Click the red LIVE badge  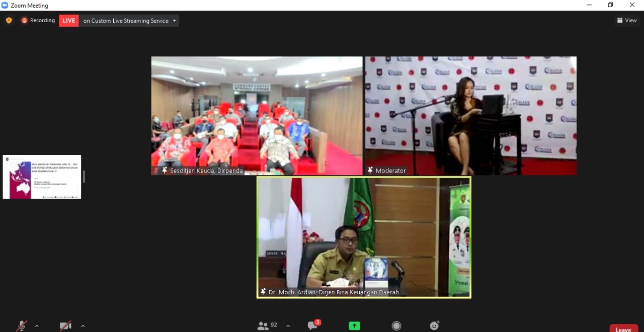coord(69,21)
